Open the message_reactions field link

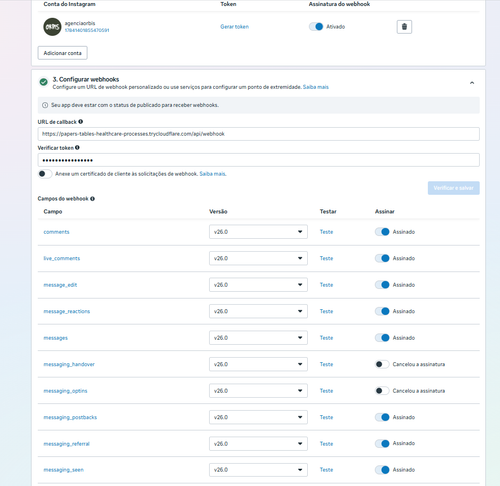[67, 311]
